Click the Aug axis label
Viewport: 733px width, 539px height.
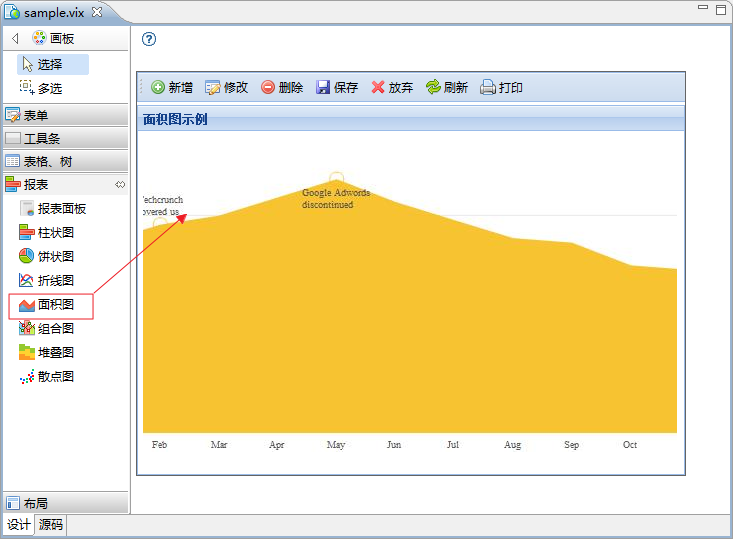click(x=512, y=445)
